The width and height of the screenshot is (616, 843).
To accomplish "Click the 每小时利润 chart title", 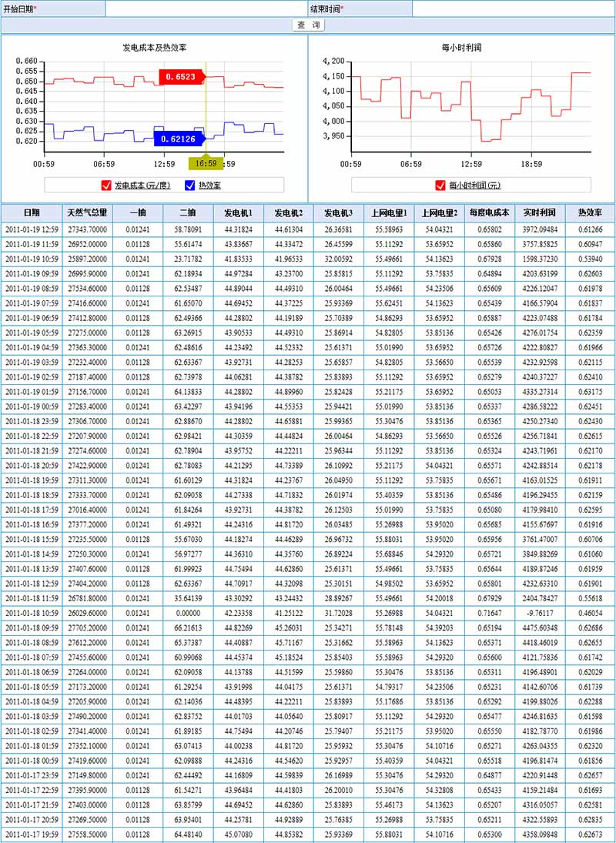I will tap(461, 48).
